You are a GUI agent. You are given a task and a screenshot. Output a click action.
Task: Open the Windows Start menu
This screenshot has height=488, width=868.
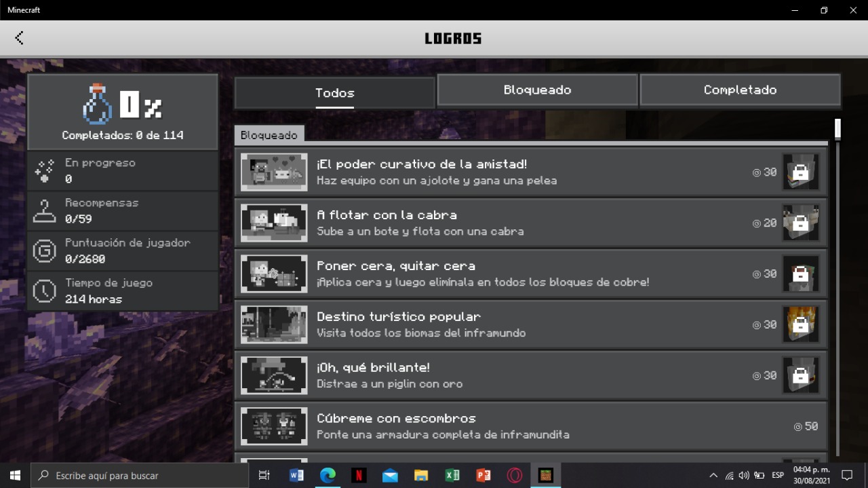pos(15,475)
